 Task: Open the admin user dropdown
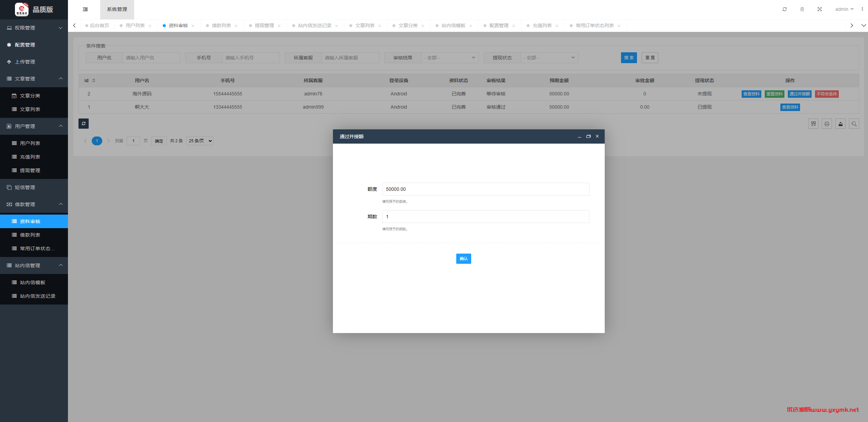pyautogui.click(x=844, y=9)
